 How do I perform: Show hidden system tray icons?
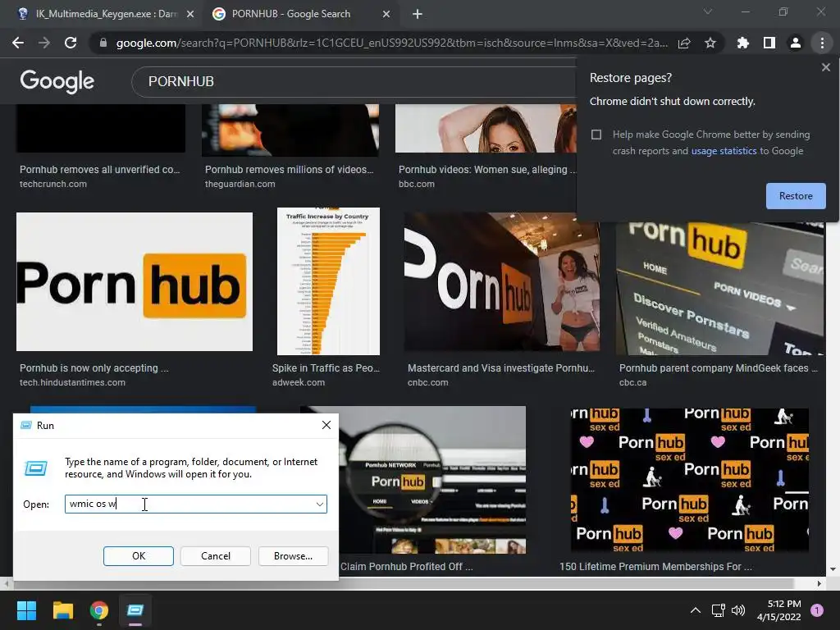point(696,610)
